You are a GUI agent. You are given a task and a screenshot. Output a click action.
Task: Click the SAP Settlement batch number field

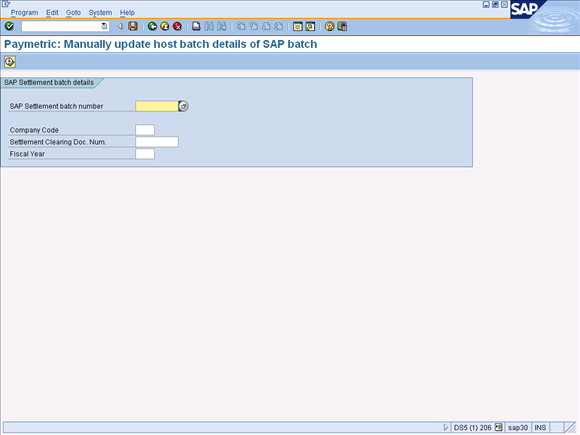pyautogui.click(x=157, y=106)
